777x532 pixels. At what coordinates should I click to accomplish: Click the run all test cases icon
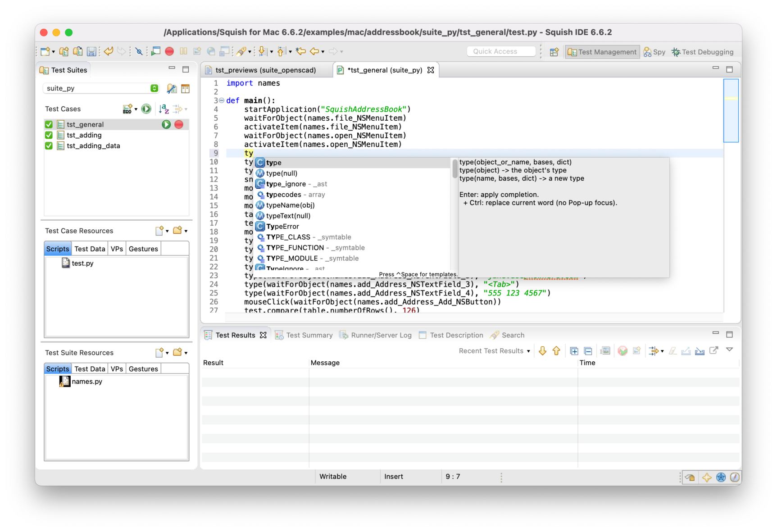click(x=146, y=109)
